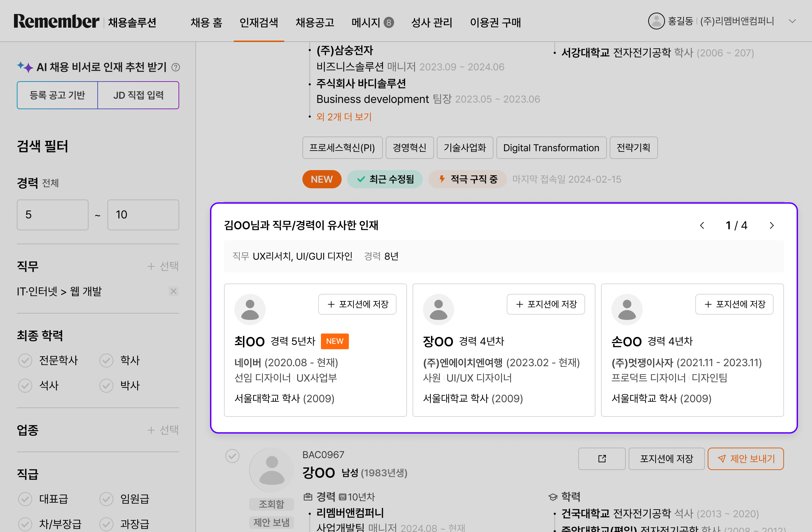The height and width of the screenshot is (532, 812).
Task: Check the 박사 education checkbox
Action: (106, 385)
